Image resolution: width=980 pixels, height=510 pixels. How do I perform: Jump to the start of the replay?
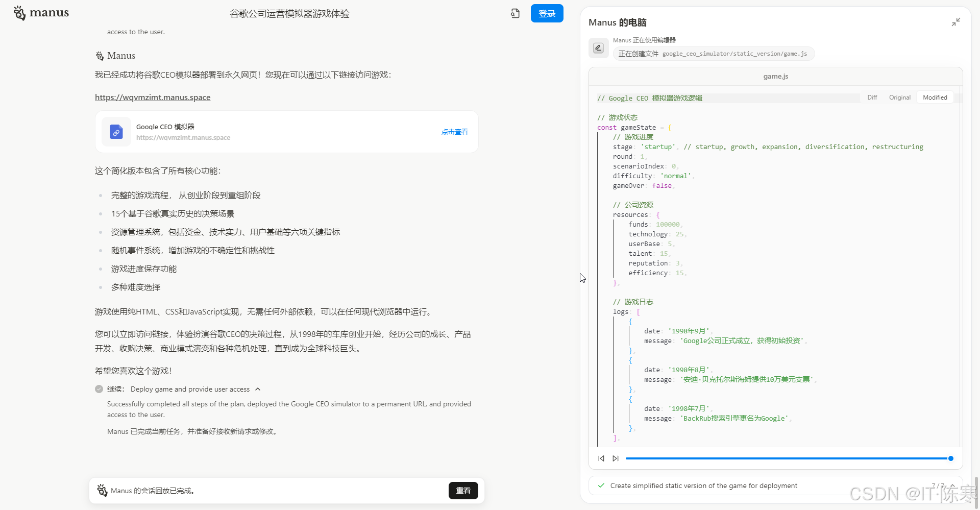click(x=601, y=458)
